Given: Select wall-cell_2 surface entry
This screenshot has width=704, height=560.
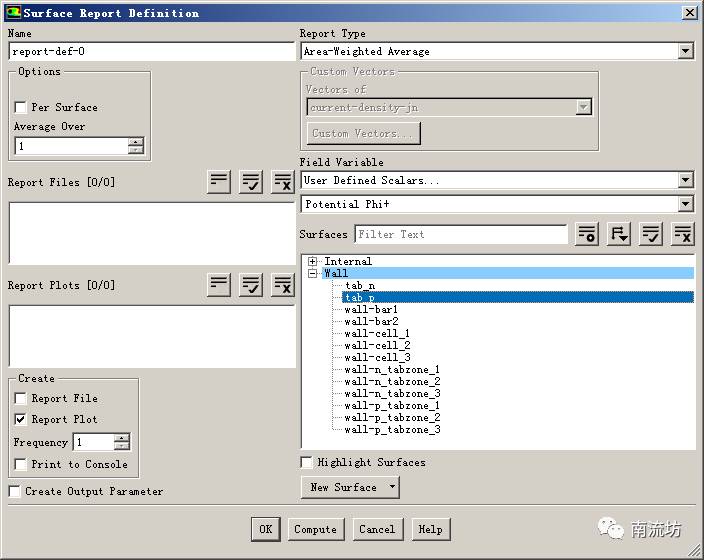Looking at the screenshot, I should pos(377,345).
